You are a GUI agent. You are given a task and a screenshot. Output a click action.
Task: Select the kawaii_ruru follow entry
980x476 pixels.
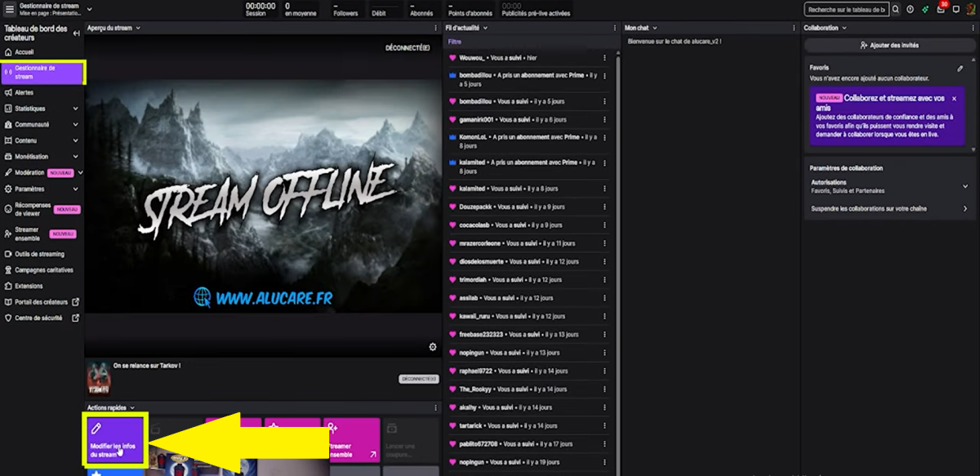click(x=528, y=316)
